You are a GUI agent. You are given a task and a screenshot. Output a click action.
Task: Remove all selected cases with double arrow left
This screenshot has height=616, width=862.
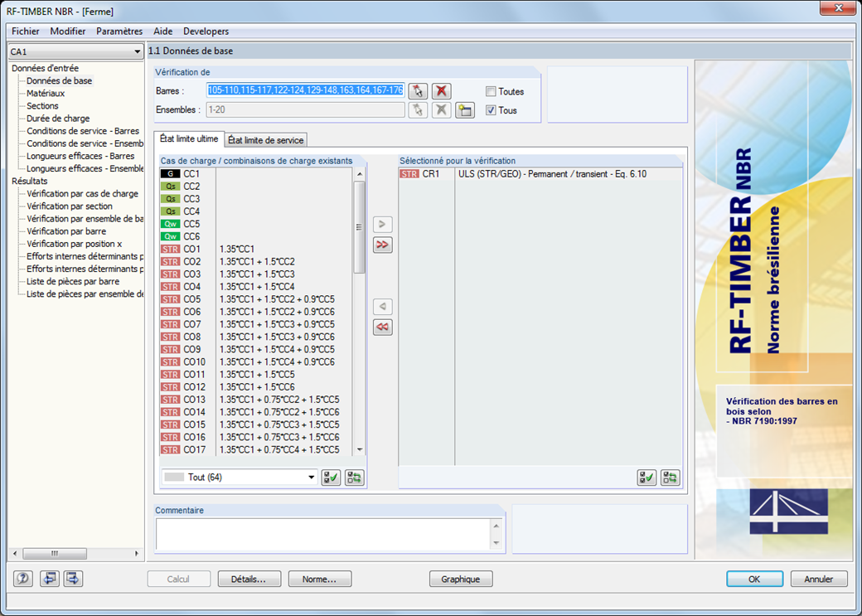[x=383, y=327]
